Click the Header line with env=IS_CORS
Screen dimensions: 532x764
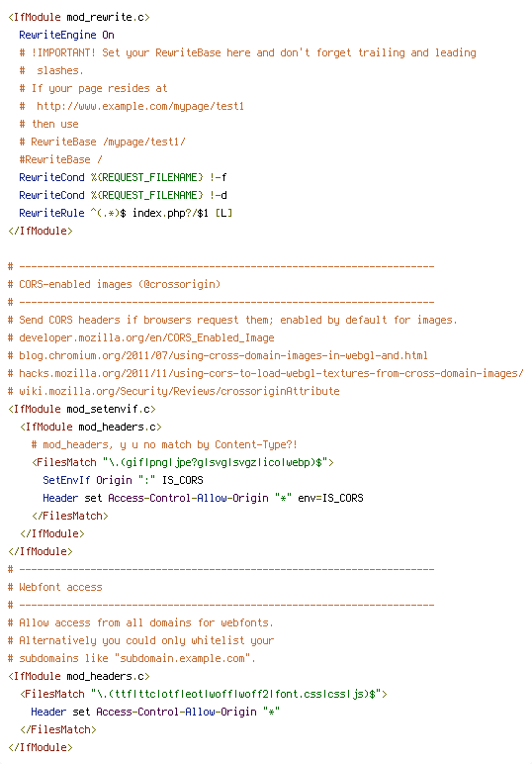[203, 498]
